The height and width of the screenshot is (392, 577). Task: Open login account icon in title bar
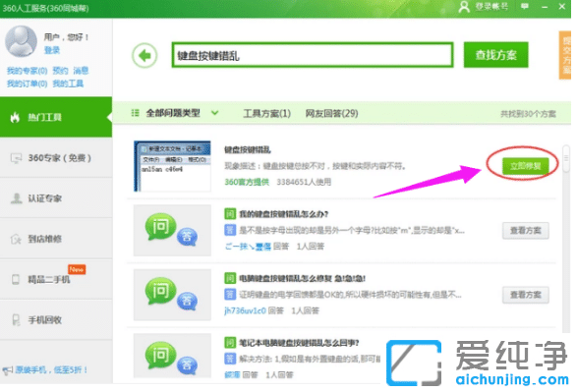click(x=464, y=7)
